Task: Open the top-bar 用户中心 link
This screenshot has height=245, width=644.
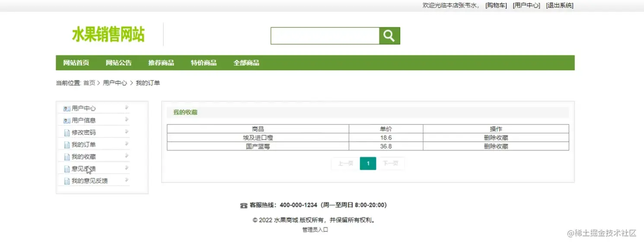Action: (x=526, y=6)
